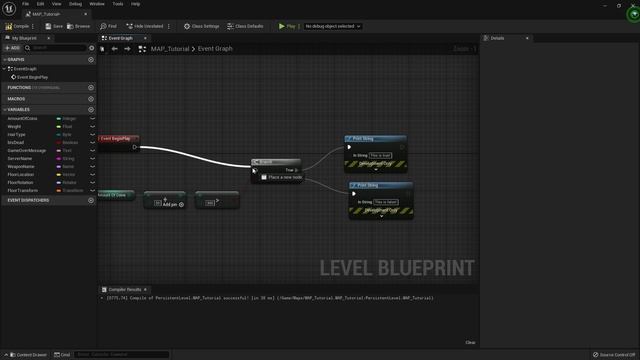Open the File menu
The image size is (640, 360).
coord(25,4)
